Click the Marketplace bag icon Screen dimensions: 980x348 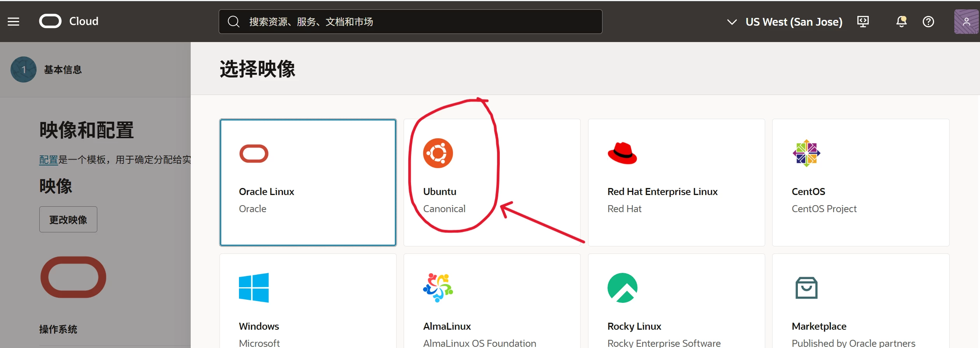coord(806,288)
